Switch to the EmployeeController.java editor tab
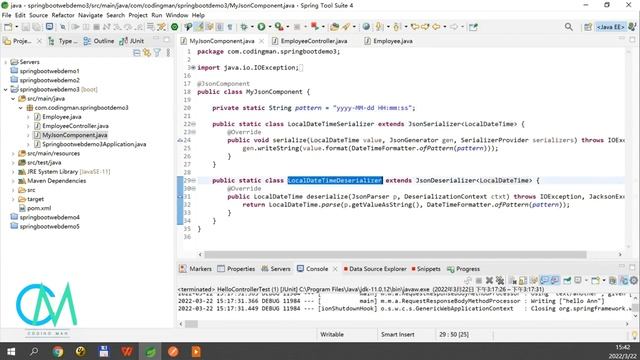The width and height of the screenshot is (640, 360). click(314, 41)
